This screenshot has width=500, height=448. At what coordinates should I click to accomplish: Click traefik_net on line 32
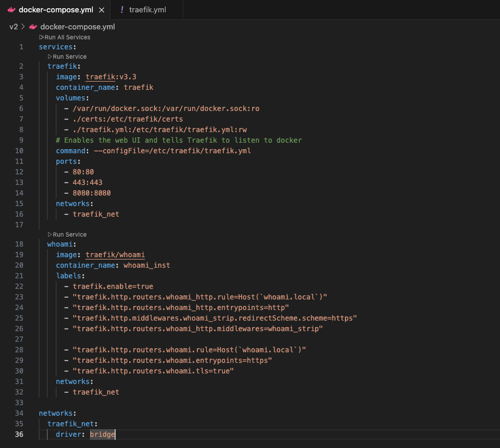coord(96,392)
